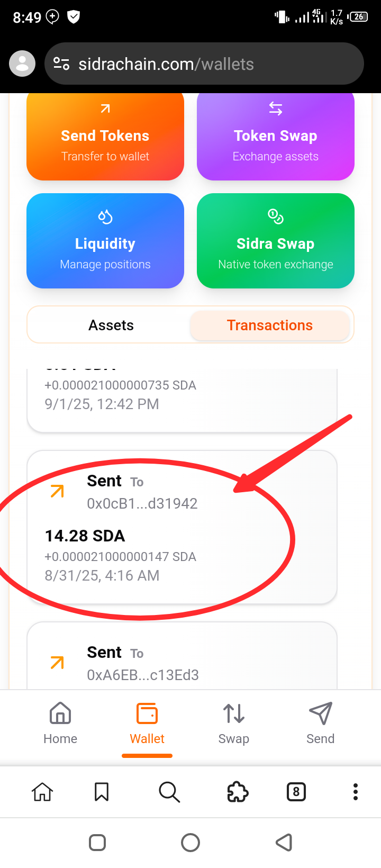The width and height of the screenshot is (381, 868).
Task: Switch to the Assets tab
Action: point(111,325)
